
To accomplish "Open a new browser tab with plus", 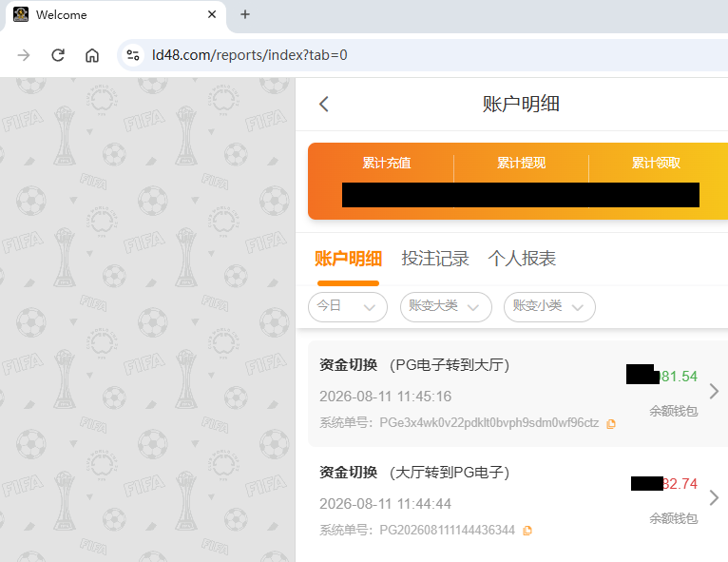I will pos(244,14).
